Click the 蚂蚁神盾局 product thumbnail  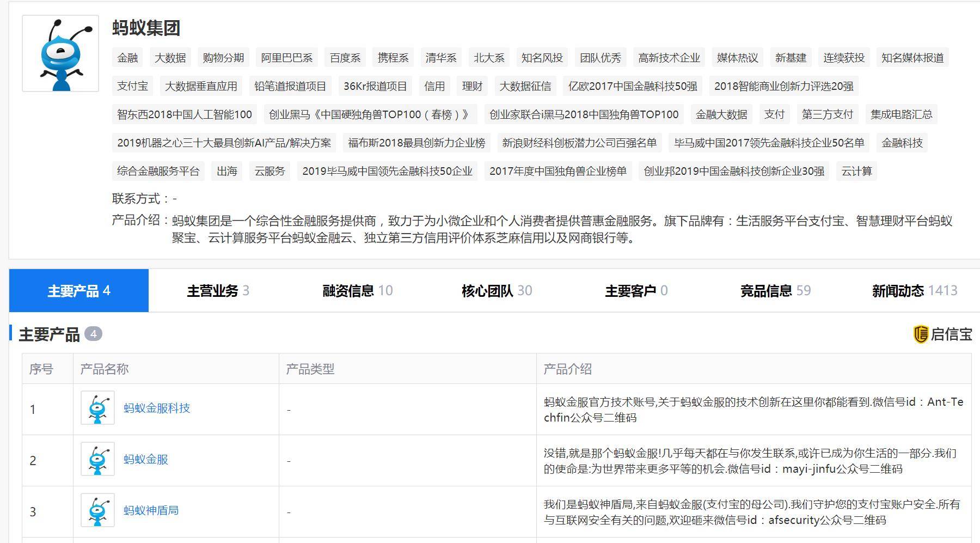(x=98, y=510)
